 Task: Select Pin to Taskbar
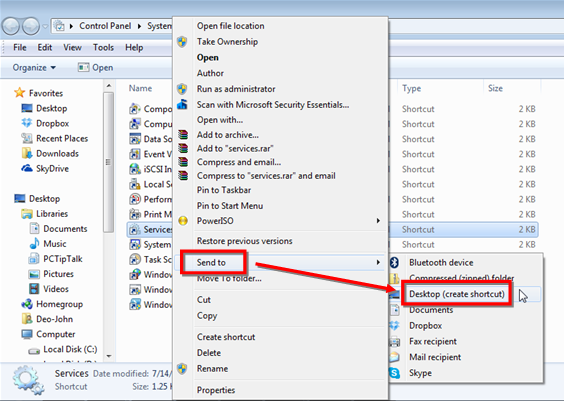click(224, 190)
